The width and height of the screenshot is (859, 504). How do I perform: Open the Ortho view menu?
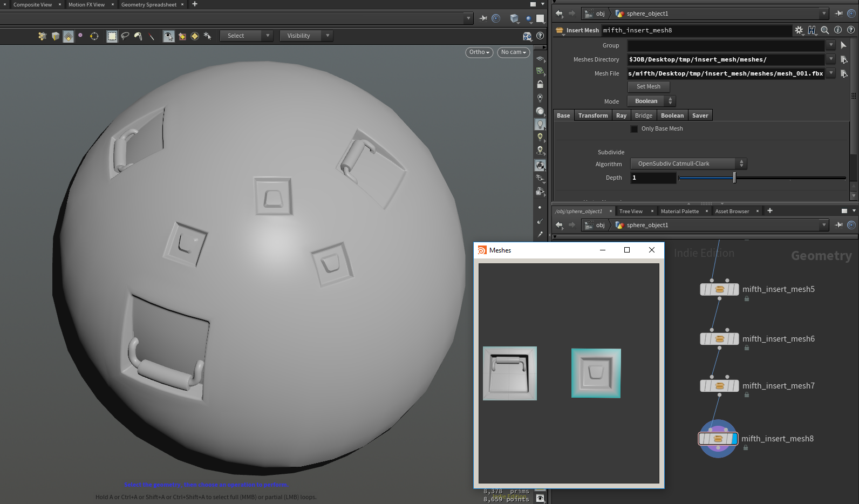point(479,52)
